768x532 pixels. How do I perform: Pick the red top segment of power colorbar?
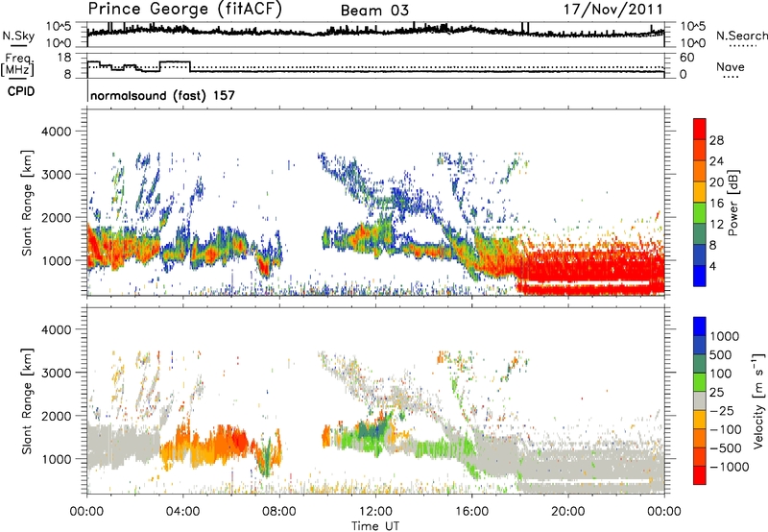coord(700,130)
